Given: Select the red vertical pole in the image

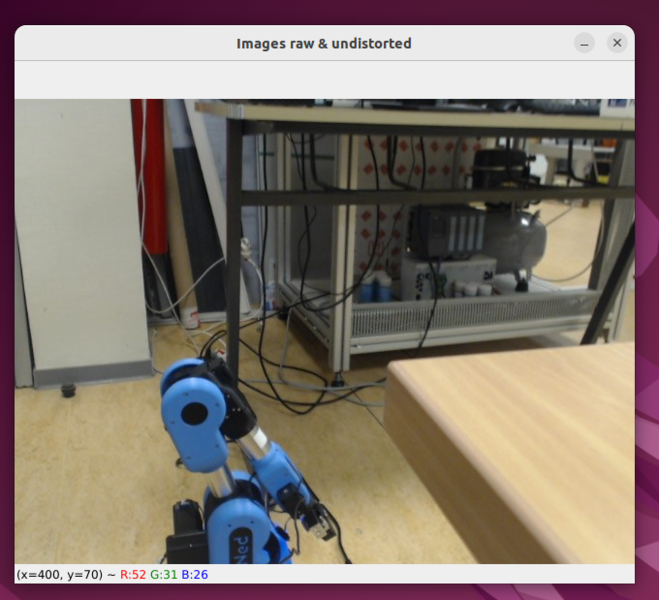Looking at the screenshot, I should 152,180.
